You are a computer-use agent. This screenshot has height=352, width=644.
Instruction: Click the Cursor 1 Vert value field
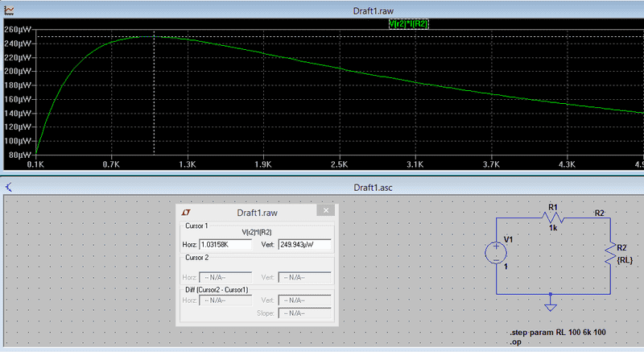pyautogui.click(x=304, y=244)
